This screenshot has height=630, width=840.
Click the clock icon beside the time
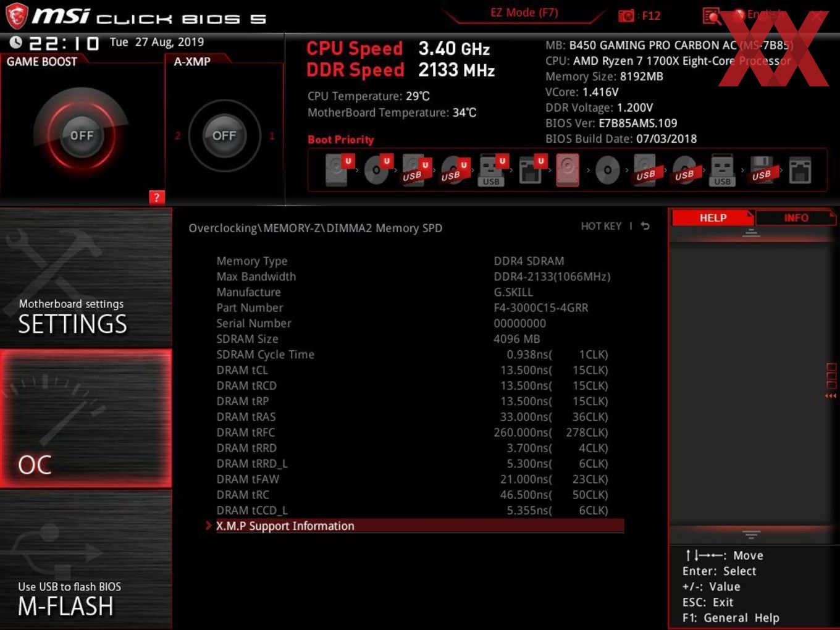click(16, 42)
